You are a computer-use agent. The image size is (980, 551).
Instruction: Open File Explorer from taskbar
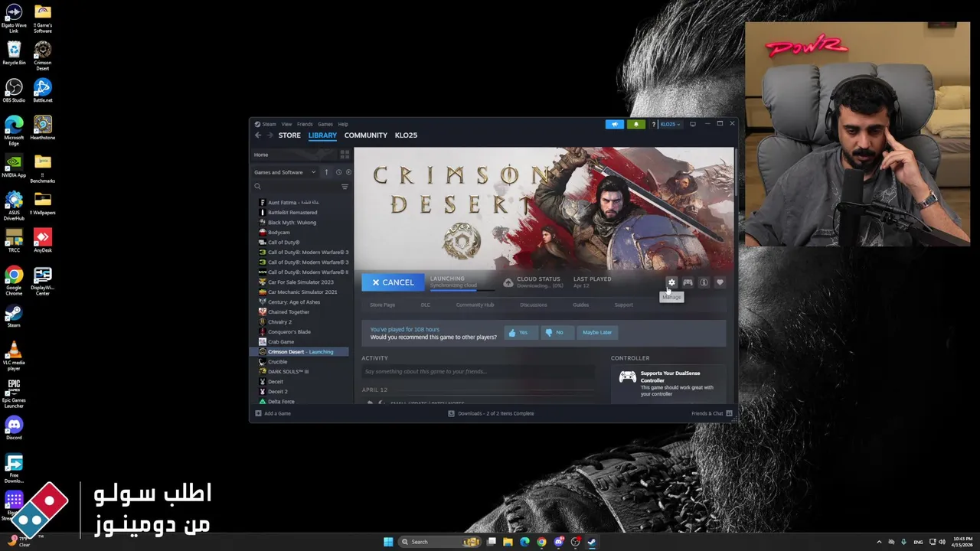pyautogui.click(x=508, y=542)
